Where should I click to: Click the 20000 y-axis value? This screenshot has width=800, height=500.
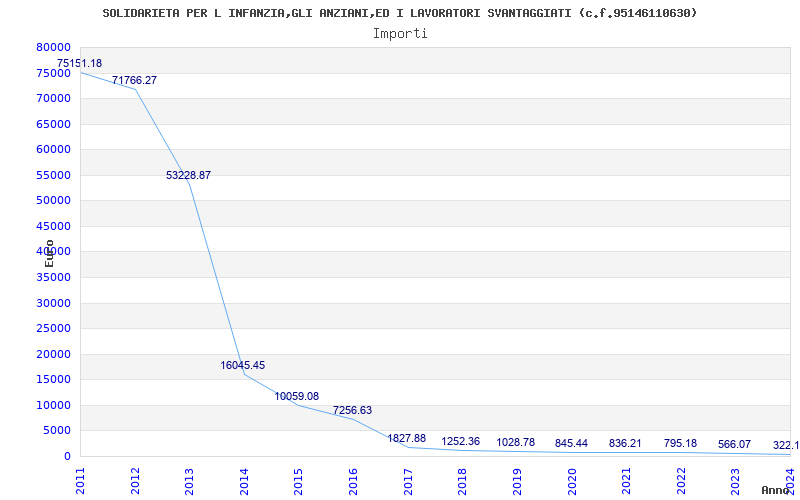[x=53, y=354]
